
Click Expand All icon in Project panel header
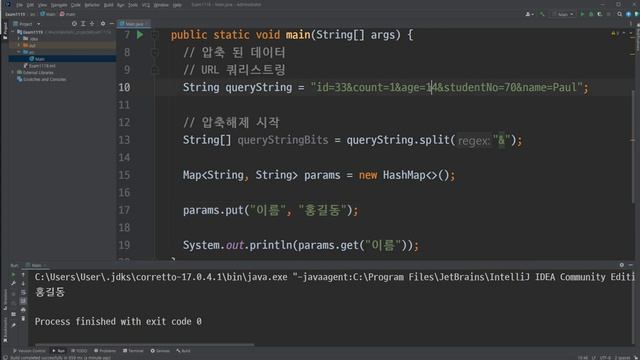(83, 24)
